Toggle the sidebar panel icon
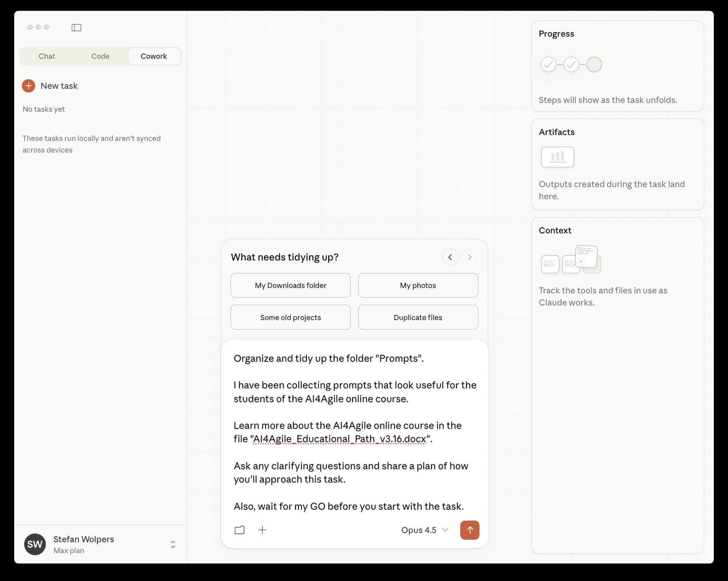Image resolution: width=728 pixels, height=581 pixels. click(77, 28)
